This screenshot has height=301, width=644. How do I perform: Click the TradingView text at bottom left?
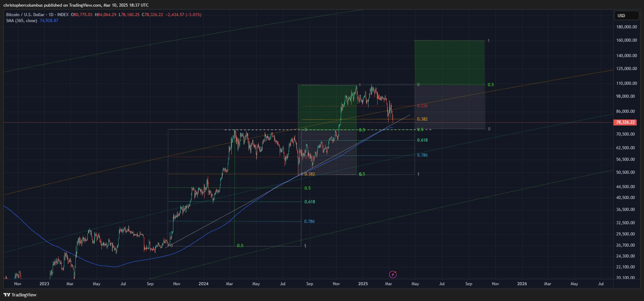(24, 295)
